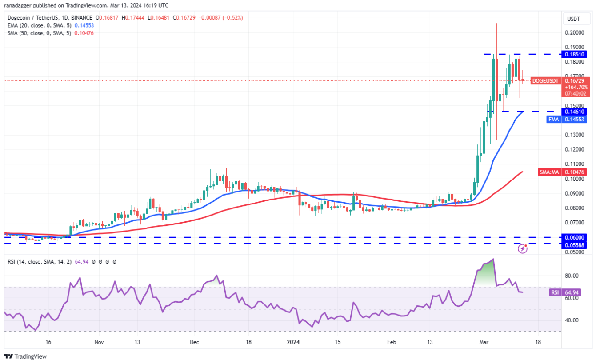Click the red 0.10476 value on price axis
Screen dimensions: 596x364
coord(574,172)
